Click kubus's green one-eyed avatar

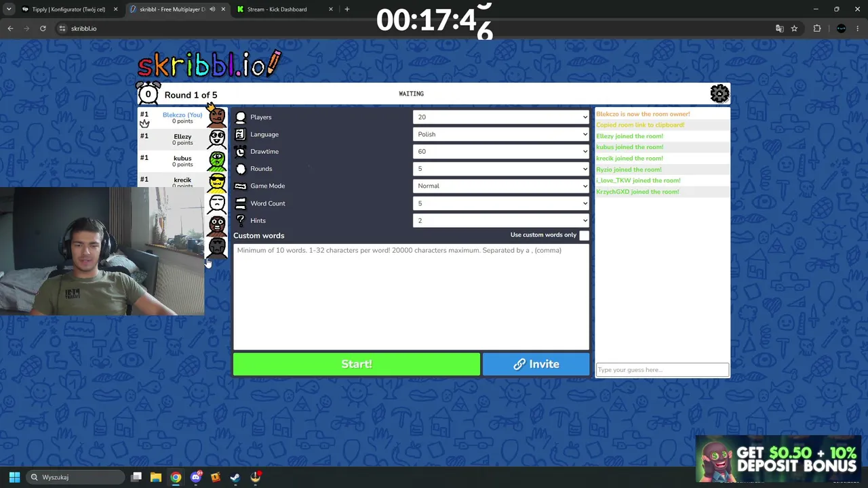[217, 161]
